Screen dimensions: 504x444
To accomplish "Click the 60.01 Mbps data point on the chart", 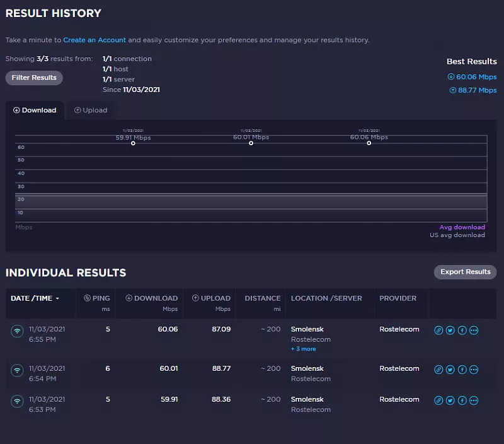I will coord(251,143).
